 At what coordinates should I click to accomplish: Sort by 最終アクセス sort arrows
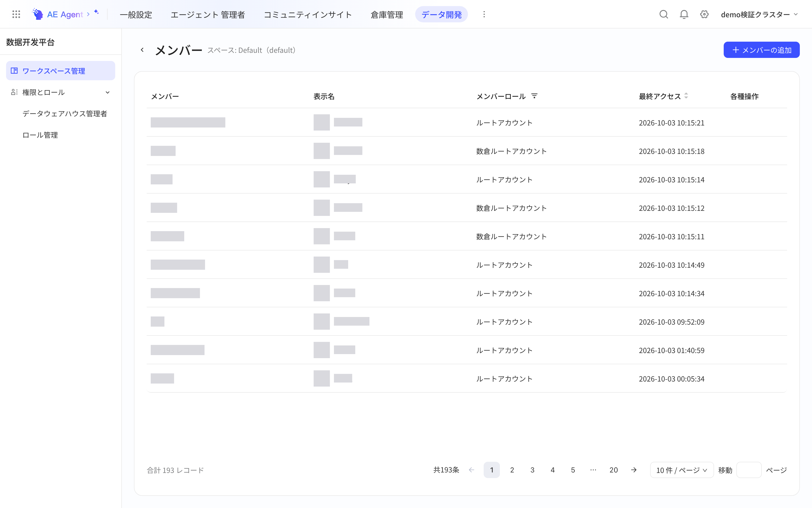coord(686,96)
